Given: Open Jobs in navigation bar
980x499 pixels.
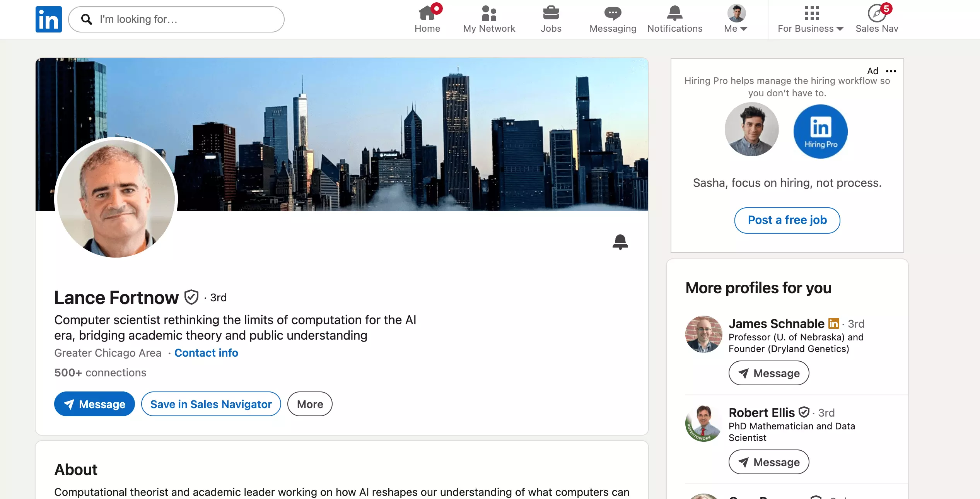Looking at the screenshot, I should pyautogui.click(x=551, y=19).
